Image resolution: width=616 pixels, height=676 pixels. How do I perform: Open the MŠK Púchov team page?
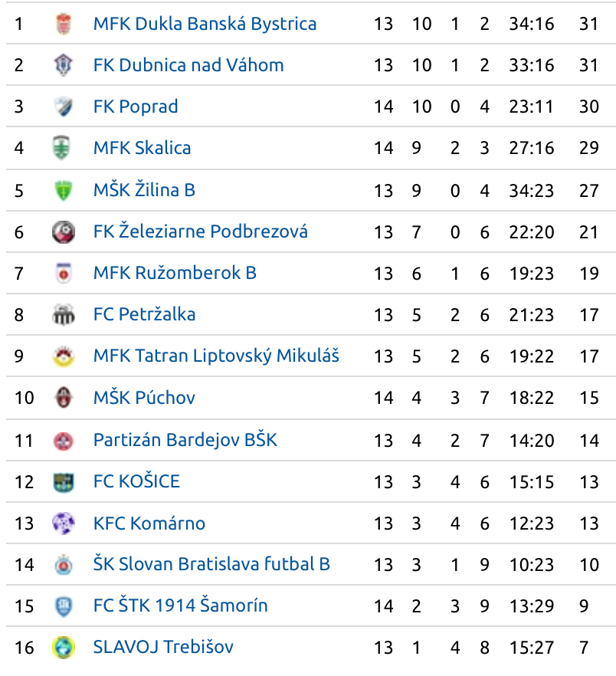point(144,397)
